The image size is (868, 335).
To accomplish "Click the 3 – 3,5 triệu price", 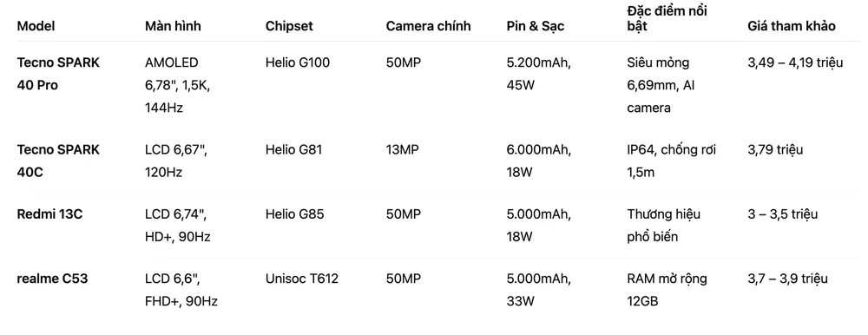I will 783,214.
